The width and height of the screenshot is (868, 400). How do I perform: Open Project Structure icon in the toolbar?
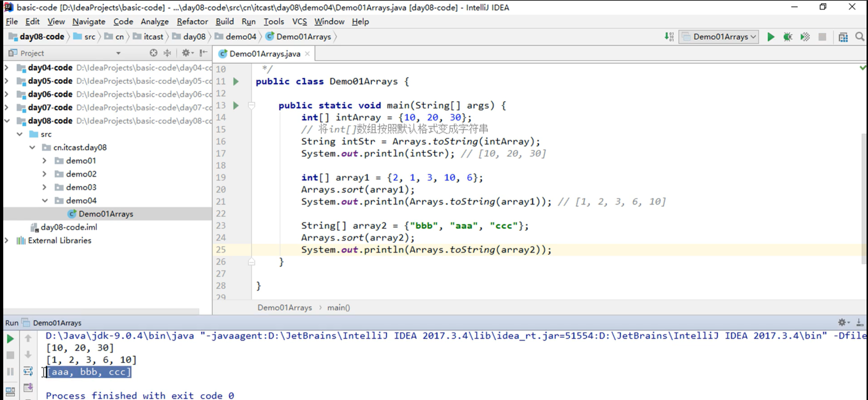click(x=843, y=37)
